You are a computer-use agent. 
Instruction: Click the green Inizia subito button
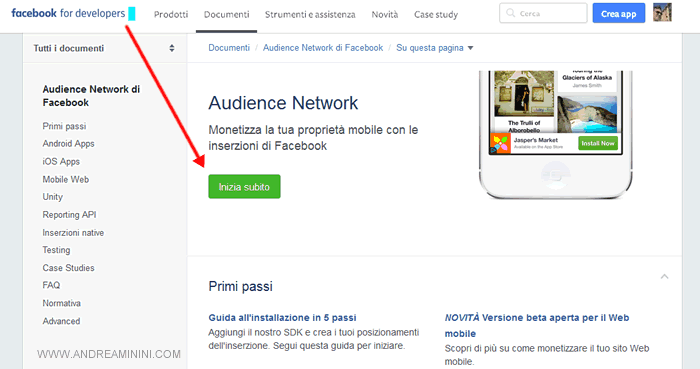point(244,187)
